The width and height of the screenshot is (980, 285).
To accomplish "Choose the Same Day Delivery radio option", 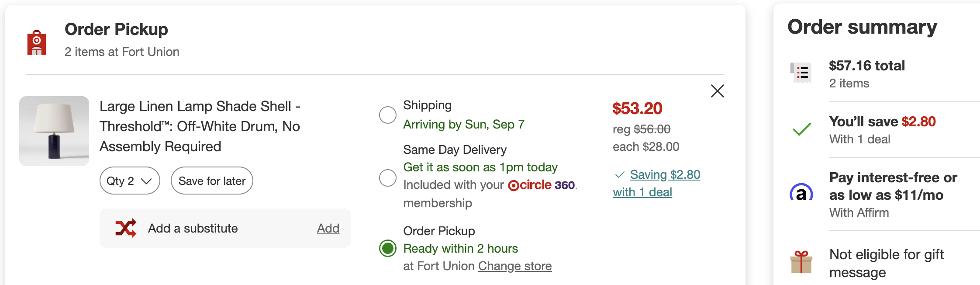I will (388, 178).
